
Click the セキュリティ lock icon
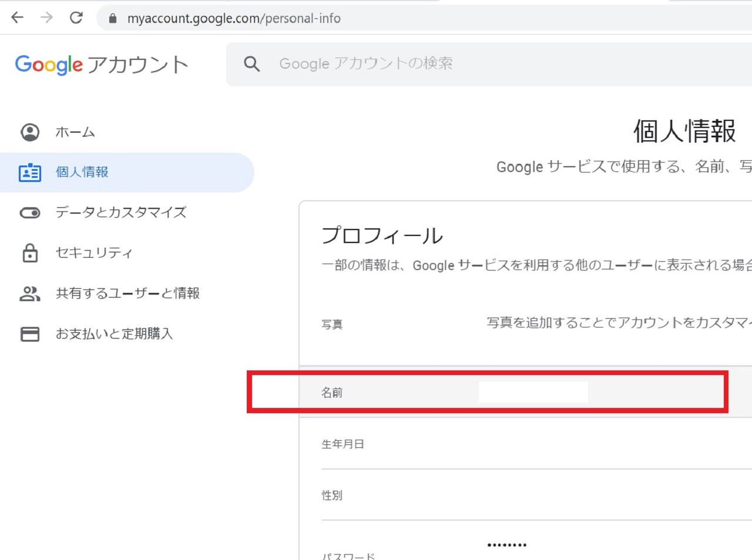tap(30, 253)
